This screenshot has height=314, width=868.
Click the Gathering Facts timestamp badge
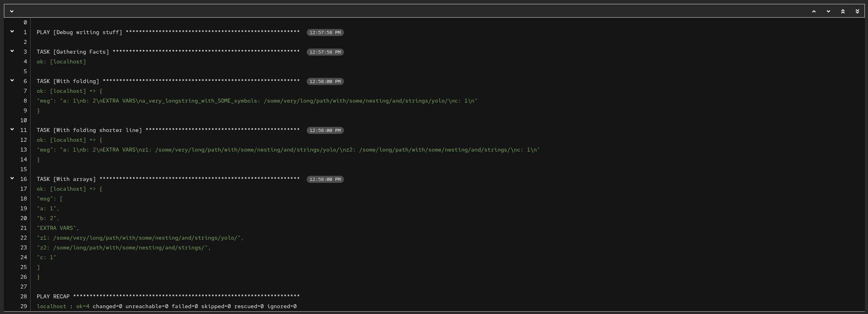click(325, 52)
